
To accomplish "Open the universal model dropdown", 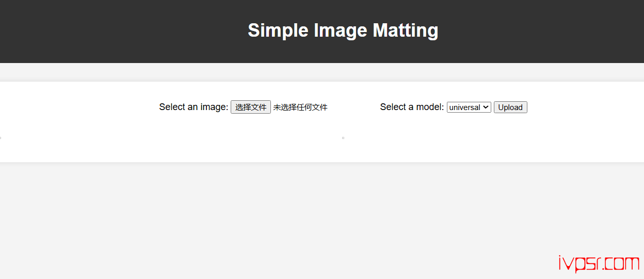I will (x=469, y=107).
